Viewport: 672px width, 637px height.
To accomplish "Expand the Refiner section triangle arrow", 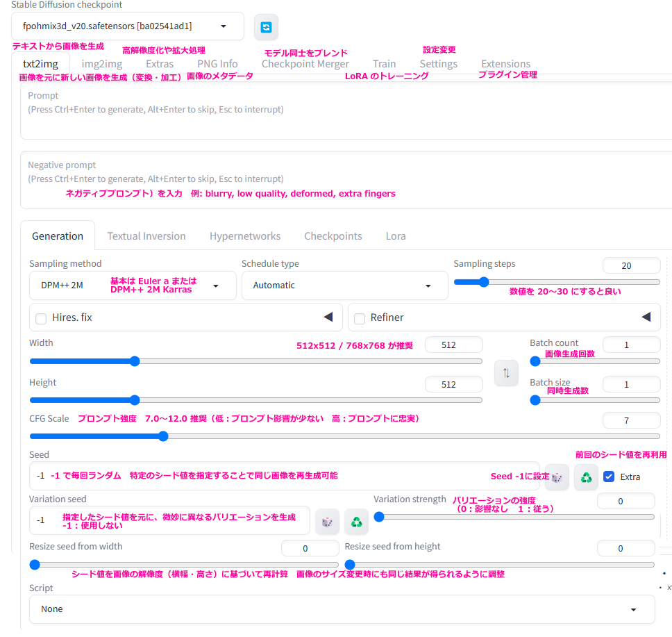I will [x=646, y=317].
